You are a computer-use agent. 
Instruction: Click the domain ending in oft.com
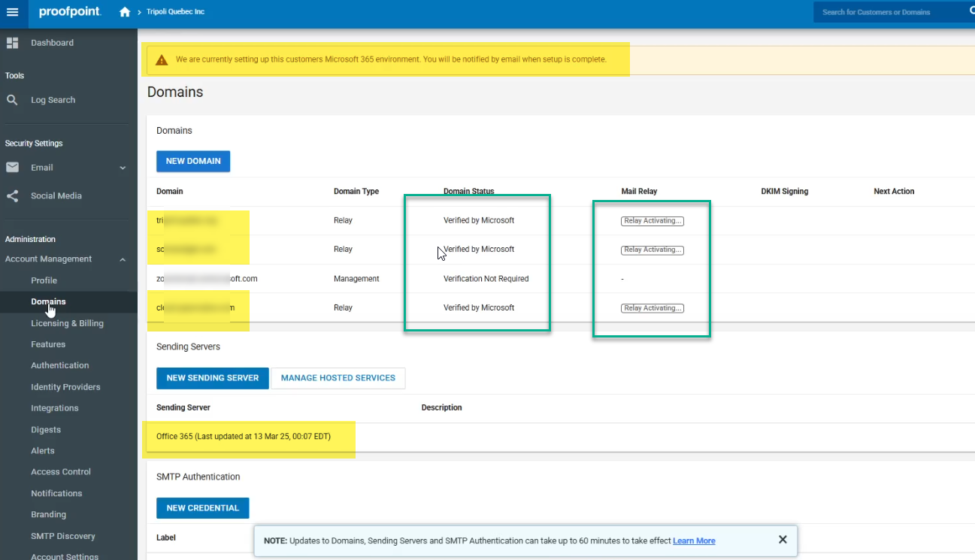pyautogui.click(x=207, y=279)
